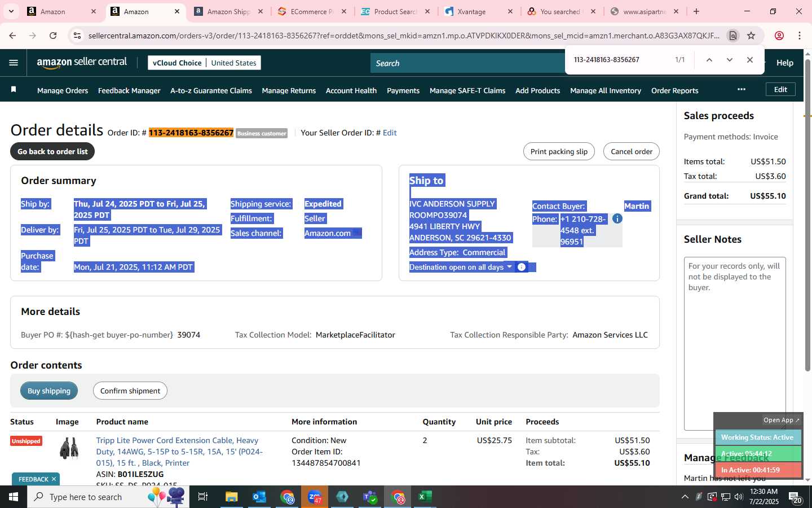This screenshot has height=508, width=812.
Task: Open Manage SAFE-T Claims menu item
Action: [467, 90]
